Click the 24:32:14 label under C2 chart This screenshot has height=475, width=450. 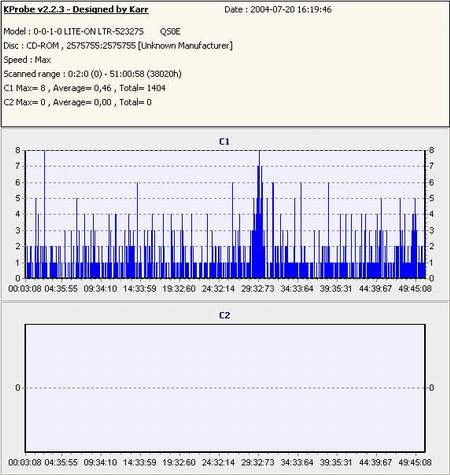[218, 463]
